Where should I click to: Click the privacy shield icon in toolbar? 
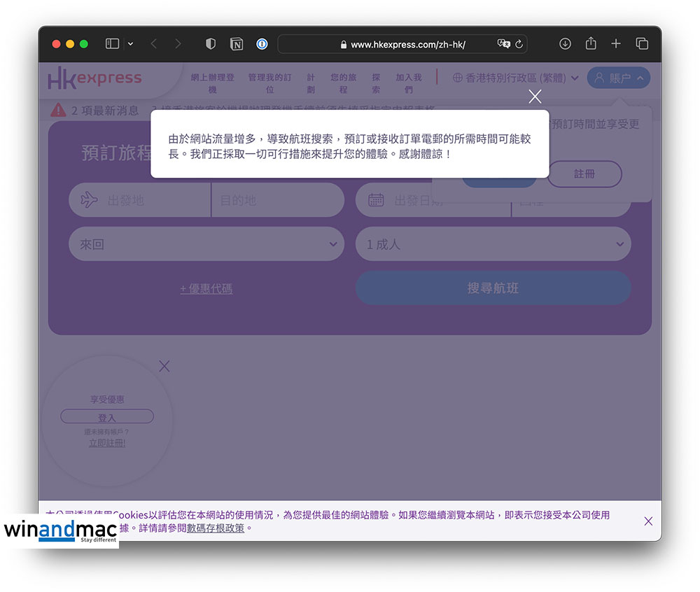tap(211, 44)
